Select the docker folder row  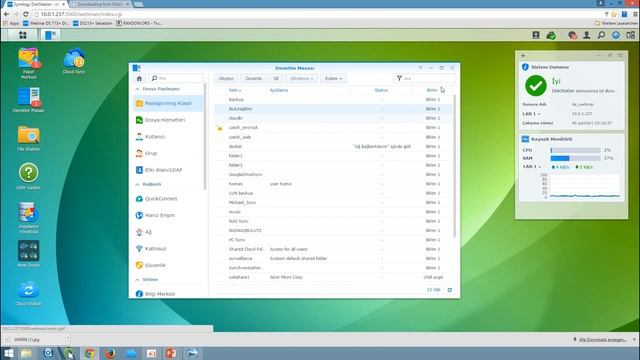333,147
